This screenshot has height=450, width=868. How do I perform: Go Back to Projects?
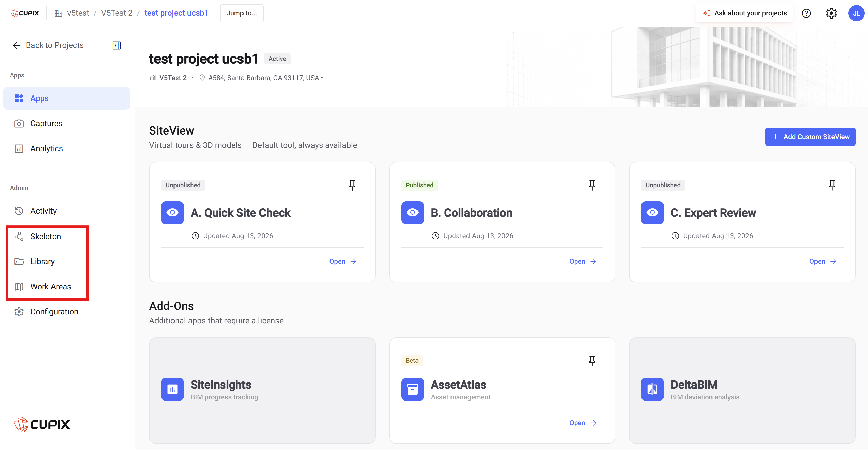click(48, 45)
